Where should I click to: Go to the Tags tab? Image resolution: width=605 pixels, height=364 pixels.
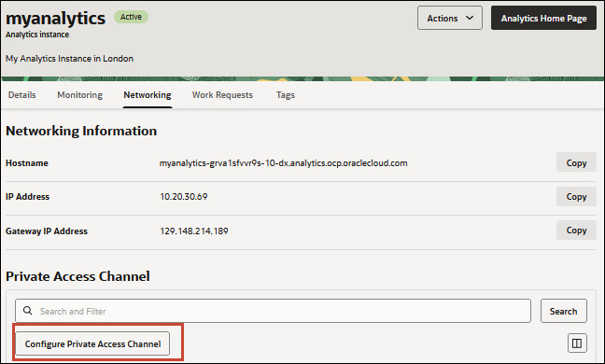click(x=286, y=95)
